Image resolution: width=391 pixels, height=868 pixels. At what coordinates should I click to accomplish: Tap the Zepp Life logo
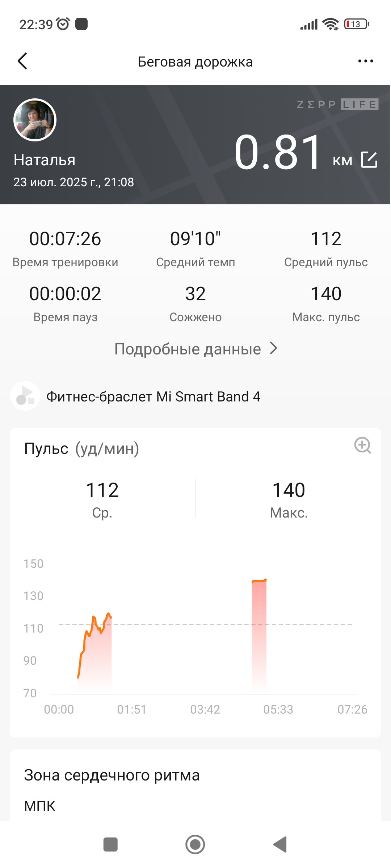(337, 105)
